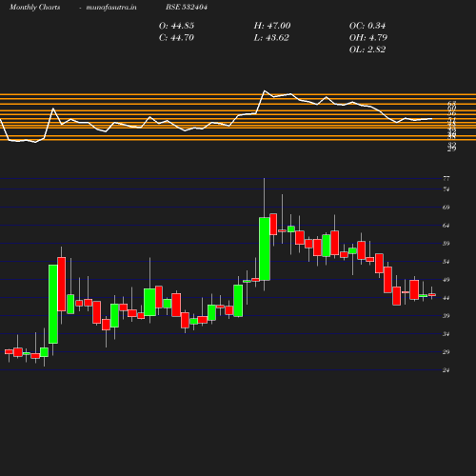Click the close price "C: 44.70"
Viewport: 476px width, 476px height.
[x=176, y=38]
